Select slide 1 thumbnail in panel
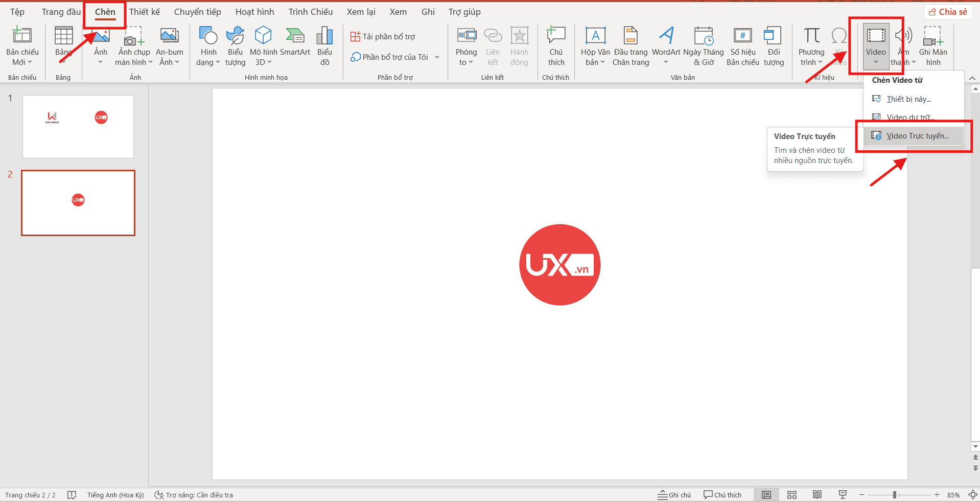The width and height of the screenshot is (980, 502). (x=78, y=127)
